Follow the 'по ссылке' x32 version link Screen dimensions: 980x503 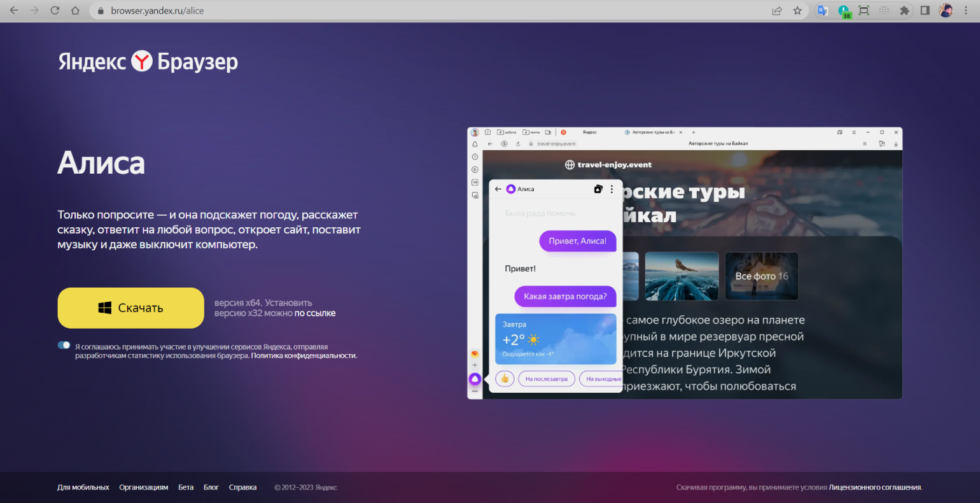click(x=315, y=313)
